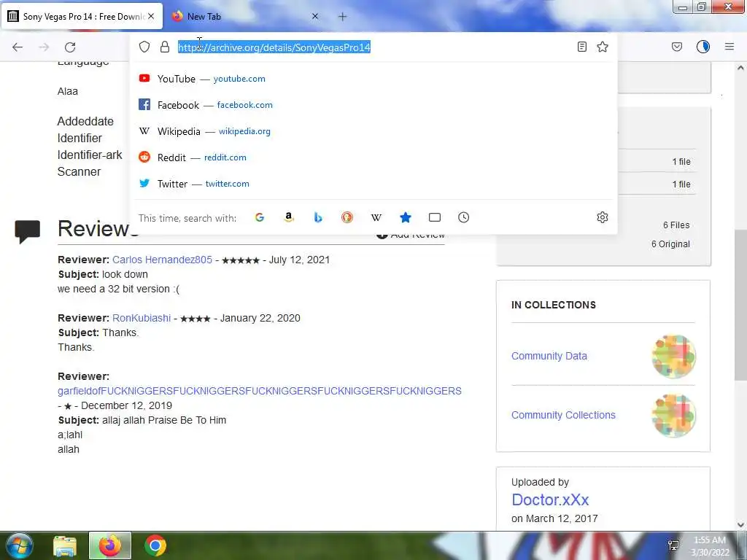Search this time with DuckDuckGo
This screenshot has height=560, width=747.
click(x=347, y=217)
